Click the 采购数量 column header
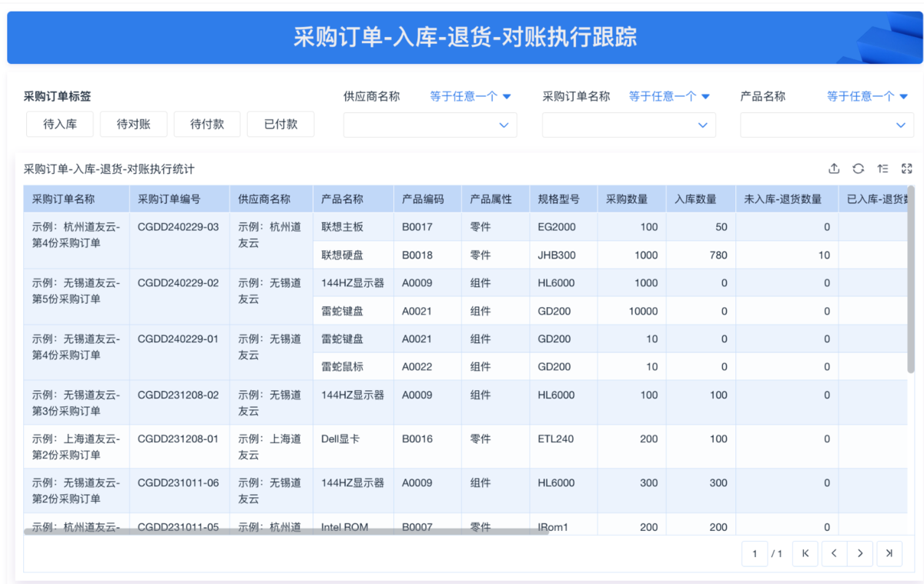 (631, 199)
